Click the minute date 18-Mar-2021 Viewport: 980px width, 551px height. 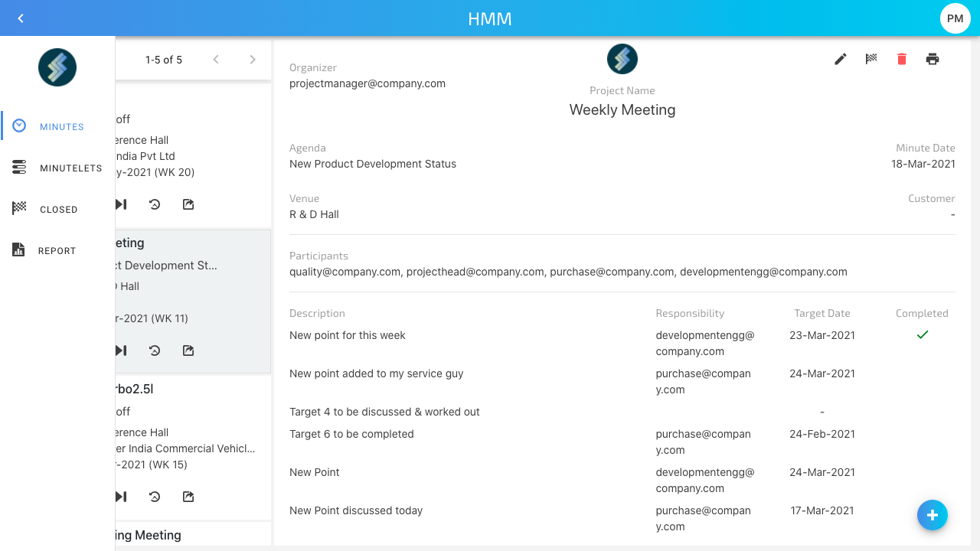(923, 164)
